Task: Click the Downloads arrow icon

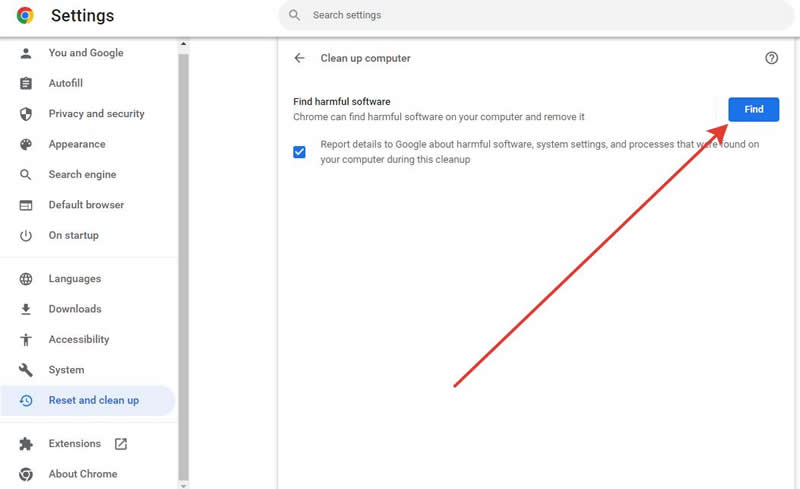Action: [26, 309]
